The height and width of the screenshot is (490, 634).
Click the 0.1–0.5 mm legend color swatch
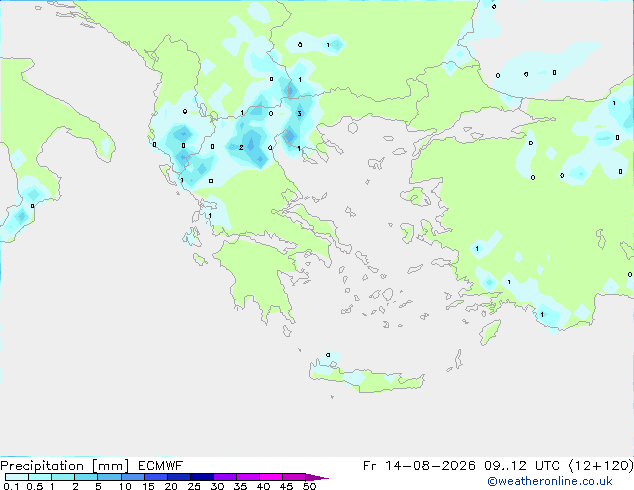(x=17, y=477)
